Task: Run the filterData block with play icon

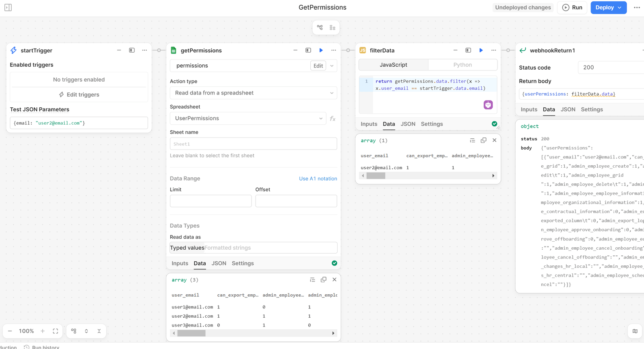Action: [x=481, y=50]
